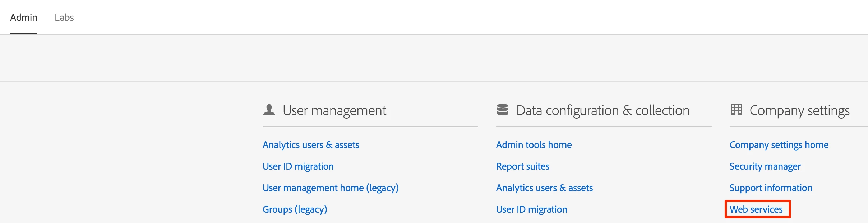
Task: Click the User management section heading
Action: click(334, 110)
